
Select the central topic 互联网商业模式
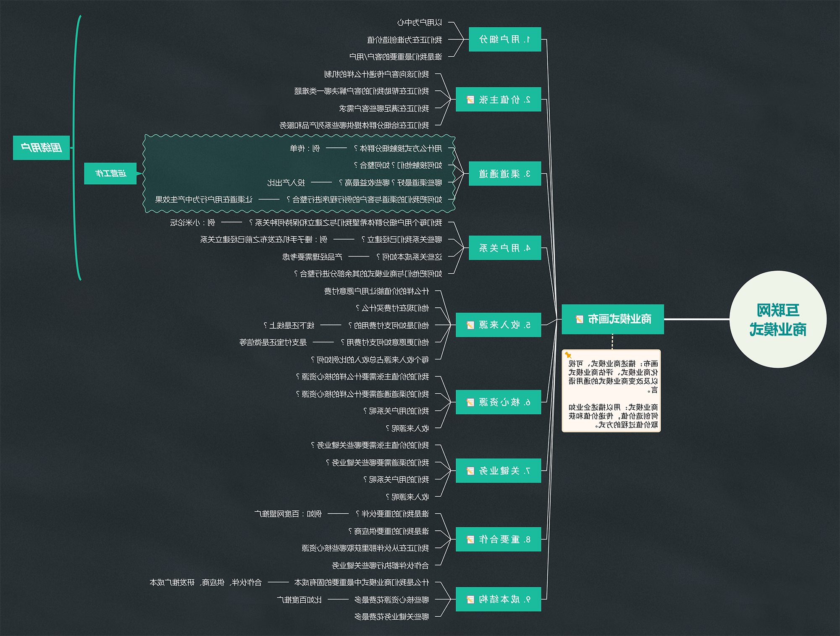[x=778, y=319]
